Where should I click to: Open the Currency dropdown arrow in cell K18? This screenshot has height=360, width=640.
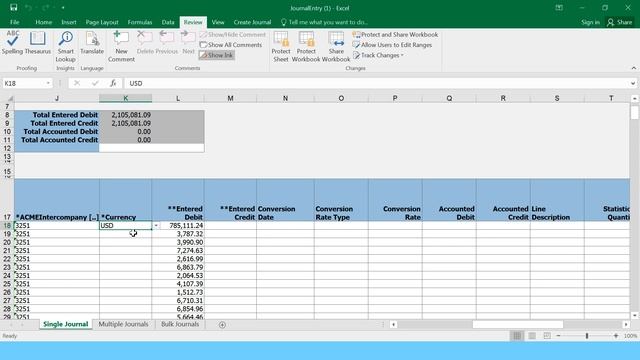(x=156, y=225)
